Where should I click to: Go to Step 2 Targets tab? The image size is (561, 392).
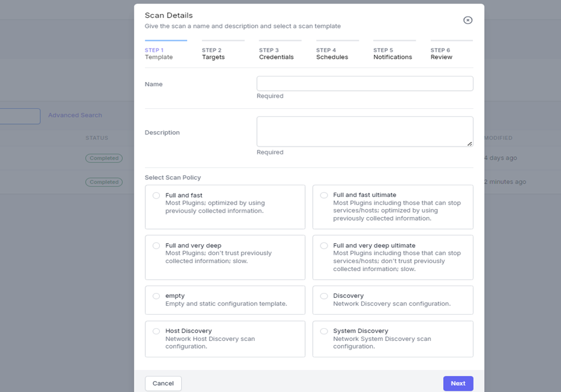(213, 54)
